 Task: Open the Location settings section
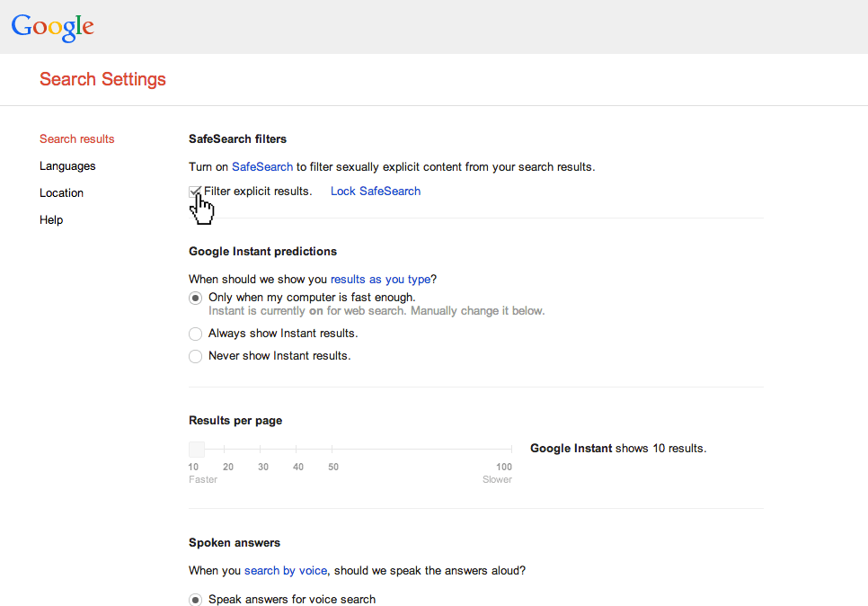(61, 192)
